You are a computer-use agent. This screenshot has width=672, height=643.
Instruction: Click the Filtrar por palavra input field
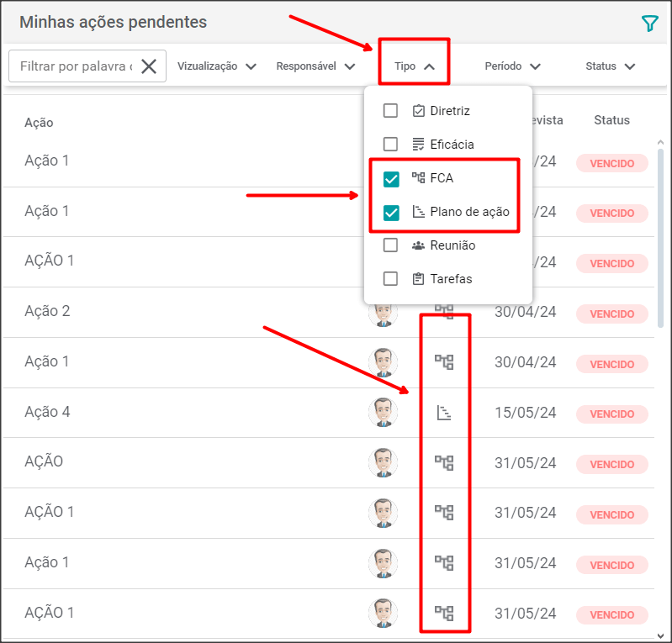76,66
